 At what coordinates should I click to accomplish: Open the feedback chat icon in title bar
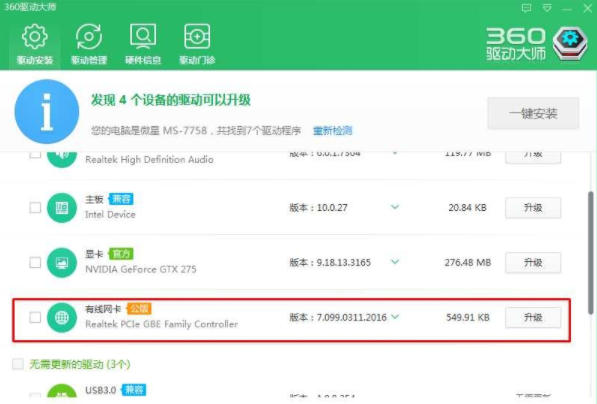[527, 8]
